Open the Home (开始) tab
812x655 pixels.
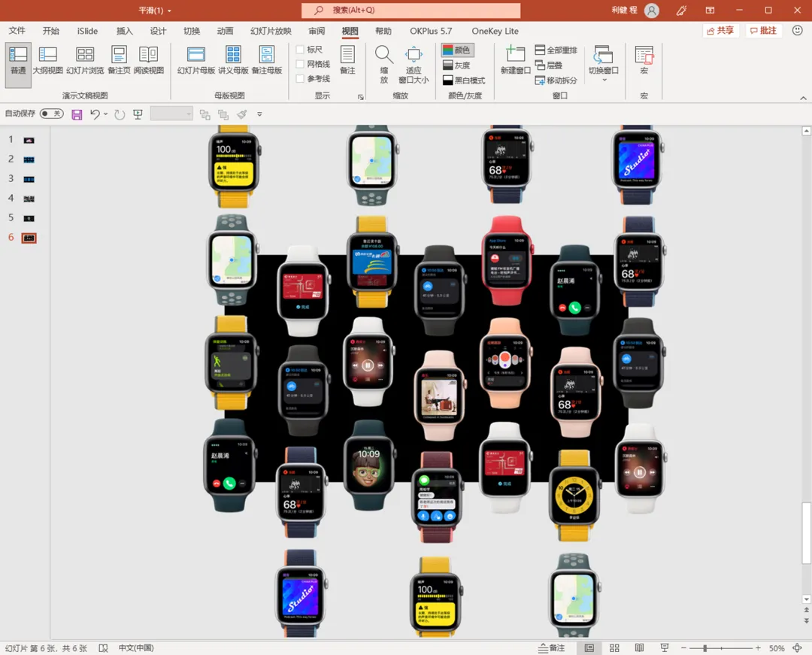click(x=51, y=31)
